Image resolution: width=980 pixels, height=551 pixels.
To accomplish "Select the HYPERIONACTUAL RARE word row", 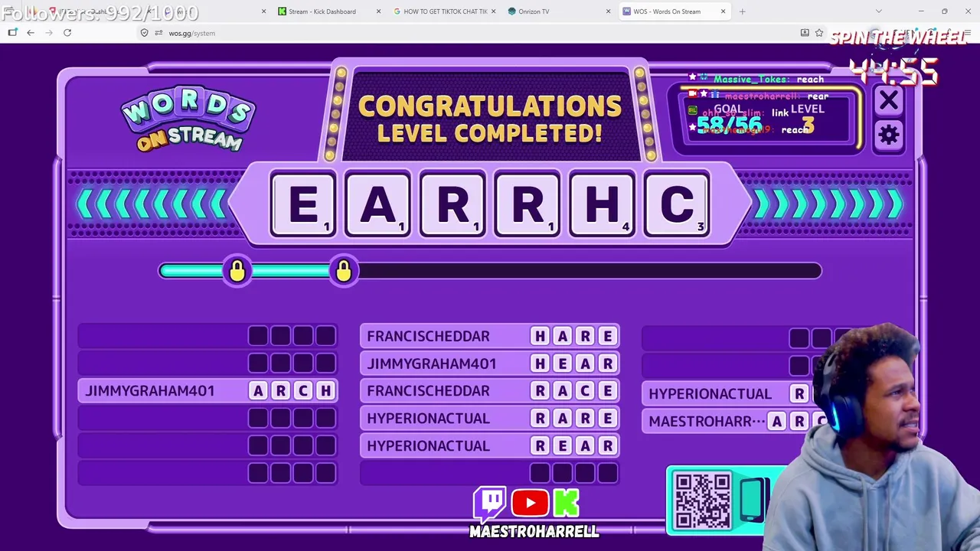I will [x=490, y=419].
